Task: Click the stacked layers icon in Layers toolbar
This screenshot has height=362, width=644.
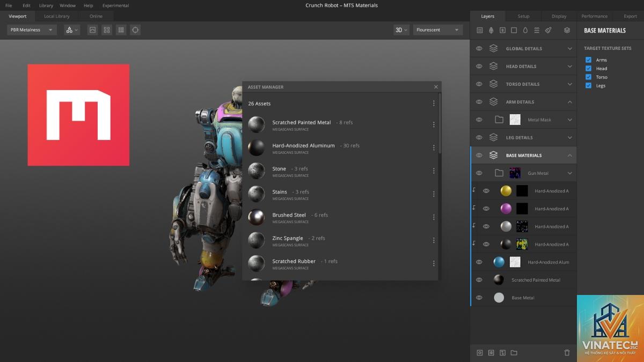Action: click(567, 31)
